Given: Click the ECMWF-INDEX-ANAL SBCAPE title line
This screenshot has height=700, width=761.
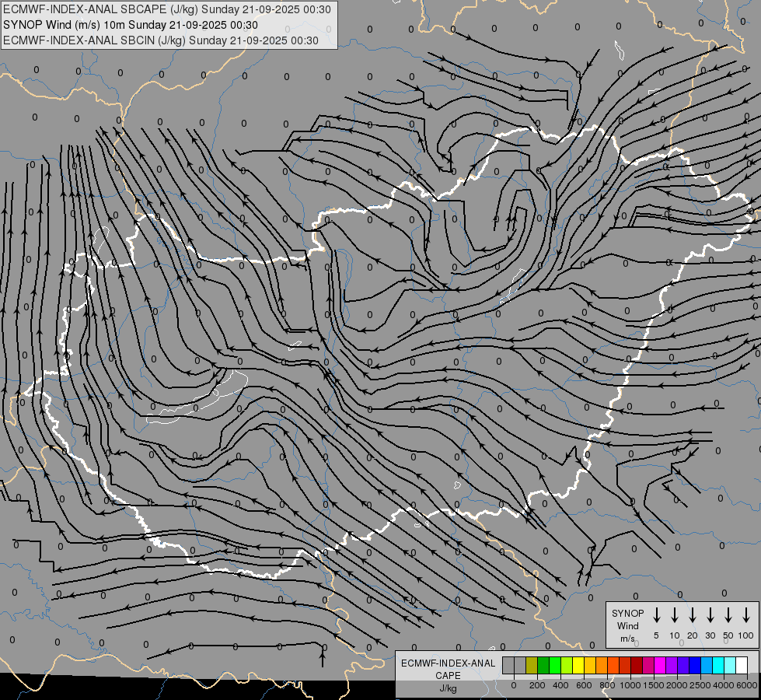Looking at the screenshot, I should (167, 9).
